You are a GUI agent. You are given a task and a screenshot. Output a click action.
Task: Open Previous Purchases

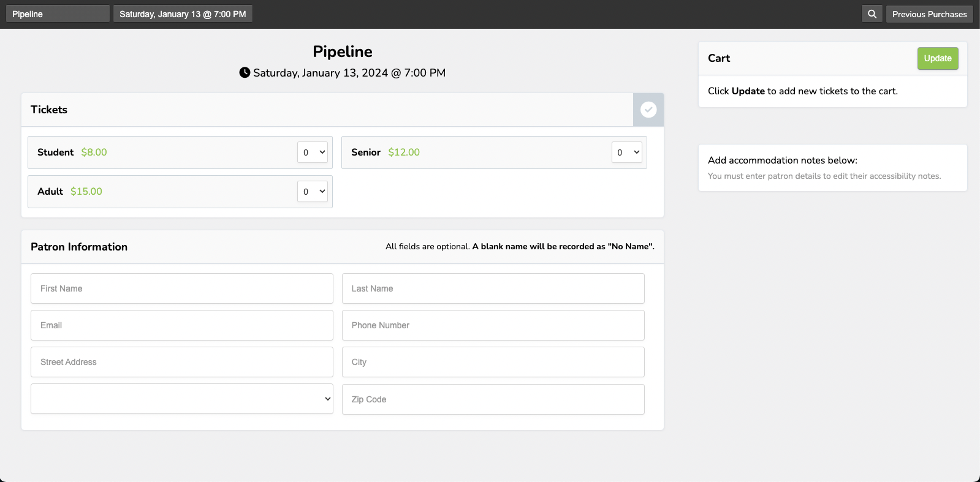click(929, 14)
